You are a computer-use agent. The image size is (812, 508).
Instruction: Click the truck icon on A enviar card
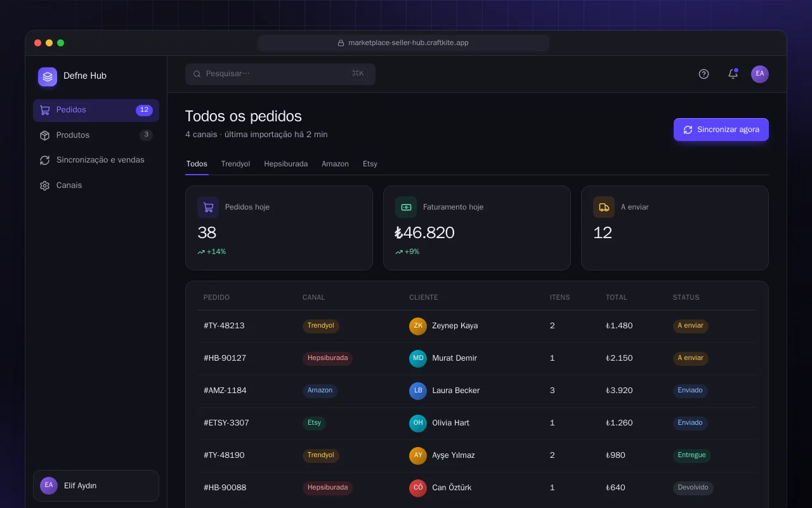coord(604,207)
